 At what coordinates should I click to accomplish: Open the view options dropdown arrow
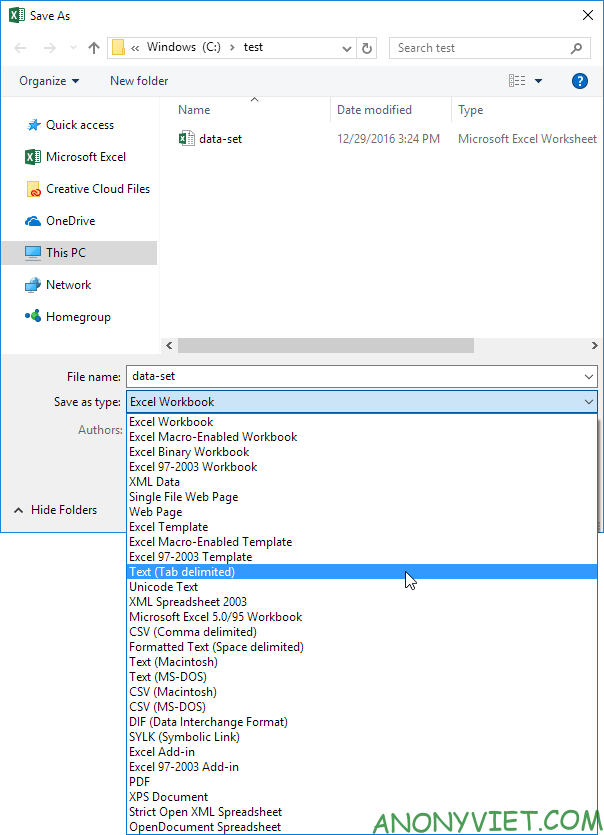[538, 81]
